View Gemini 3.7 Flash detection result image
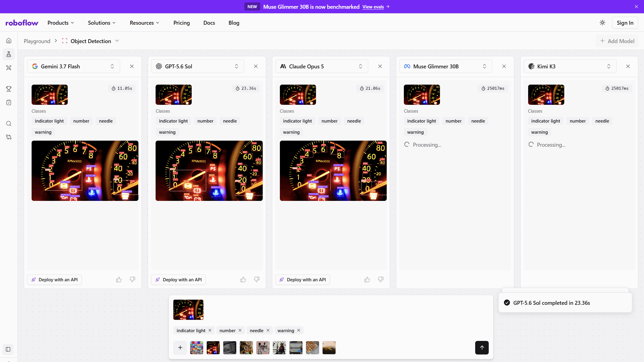Viewport: 644px width, 362px height. [85, 171]
